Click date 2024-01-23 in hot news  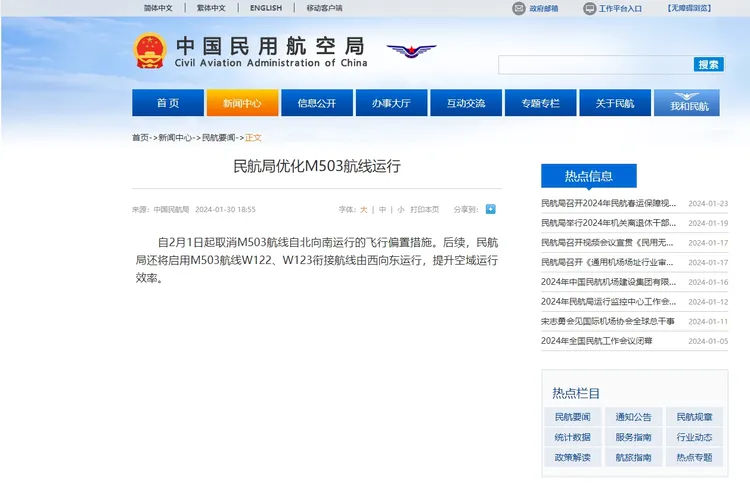(x=708, y=203)
